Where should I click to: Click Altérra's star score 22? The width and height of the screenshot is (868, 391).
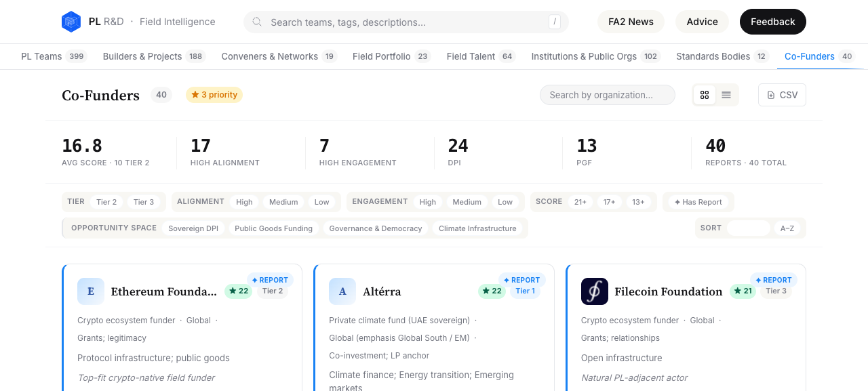tap(492, 291)
